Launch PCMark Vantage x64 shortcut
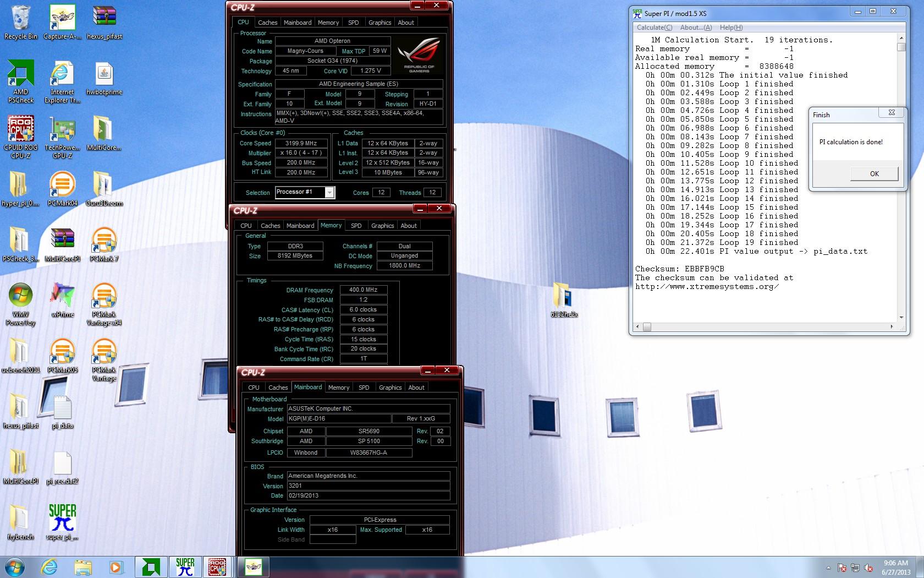The image size is (924, 578). (x=104, y=304)
